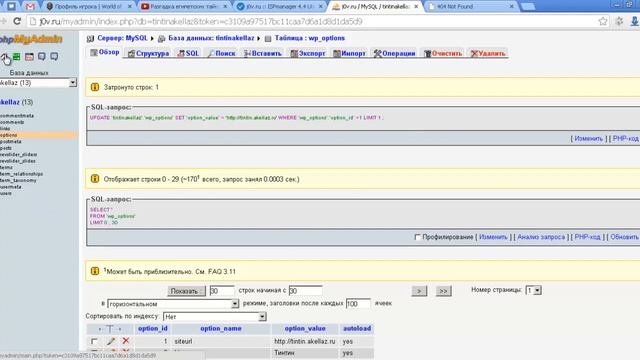
Task: Select checkbox for the siteurl row
Action: click(94, 341)
